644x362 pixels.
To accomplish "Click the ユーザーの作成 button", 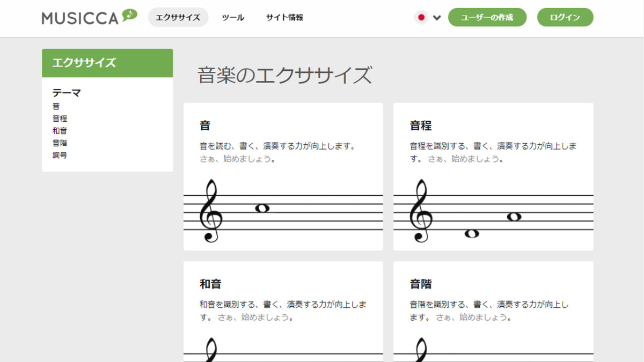I will point(487,17).
